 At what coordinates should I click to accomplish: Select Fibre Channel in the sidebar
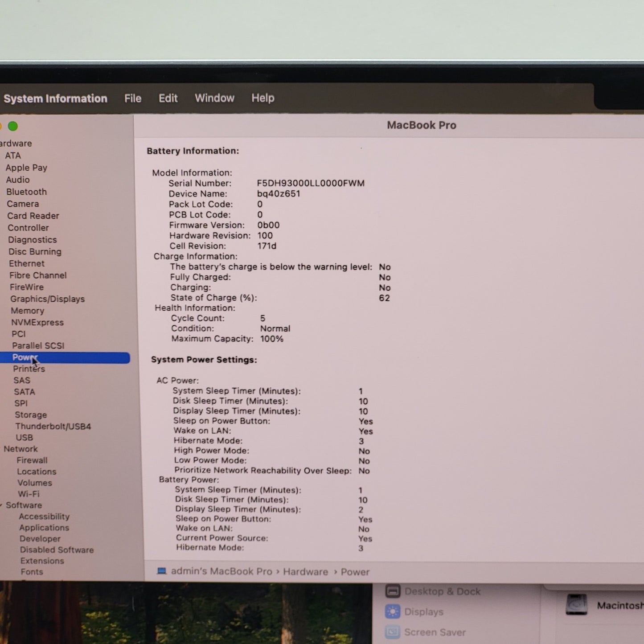click(38, 275)
